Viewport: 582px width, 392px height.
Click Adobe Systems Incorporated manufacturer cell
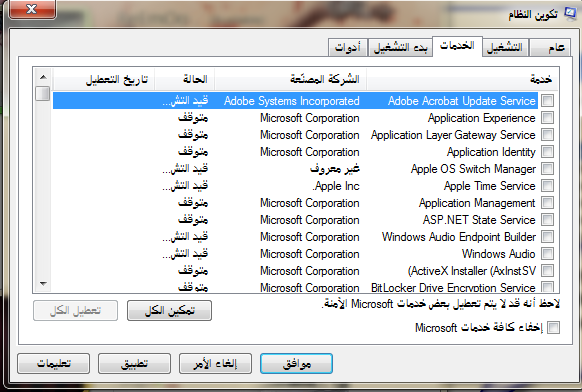(291, 101)
